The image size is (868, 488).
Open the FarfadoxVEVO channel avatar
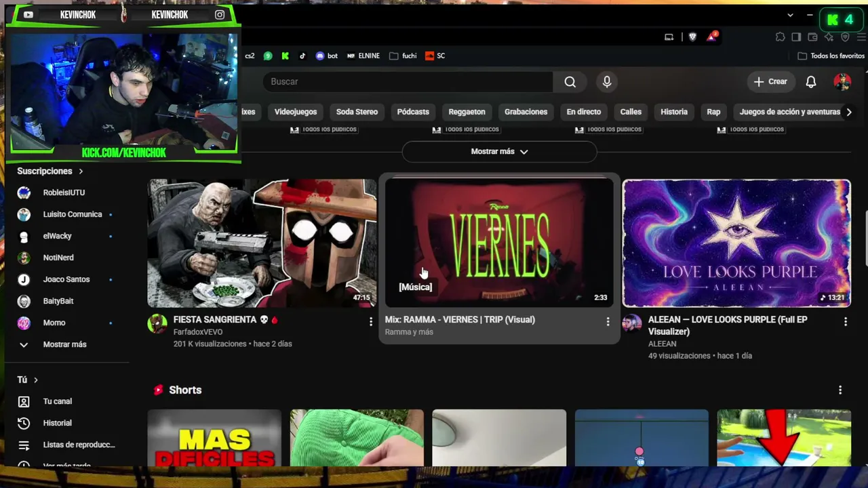[157, 323]
